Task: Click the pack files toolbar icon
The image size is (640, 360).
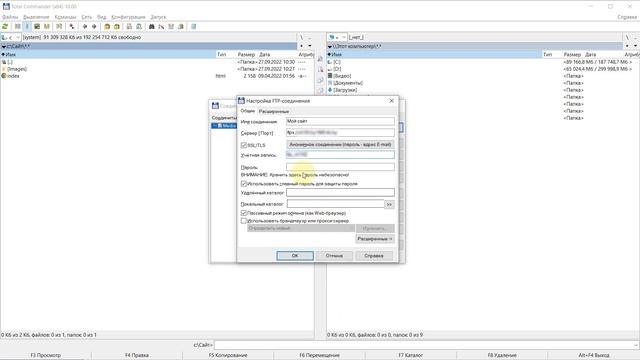Action: coord(107,27)
